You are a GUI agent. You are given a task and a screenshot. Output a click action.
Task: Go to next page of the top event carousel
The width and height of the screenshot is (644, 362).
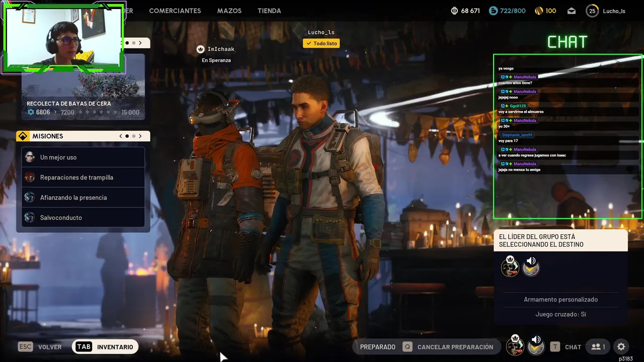click(140, 43)
